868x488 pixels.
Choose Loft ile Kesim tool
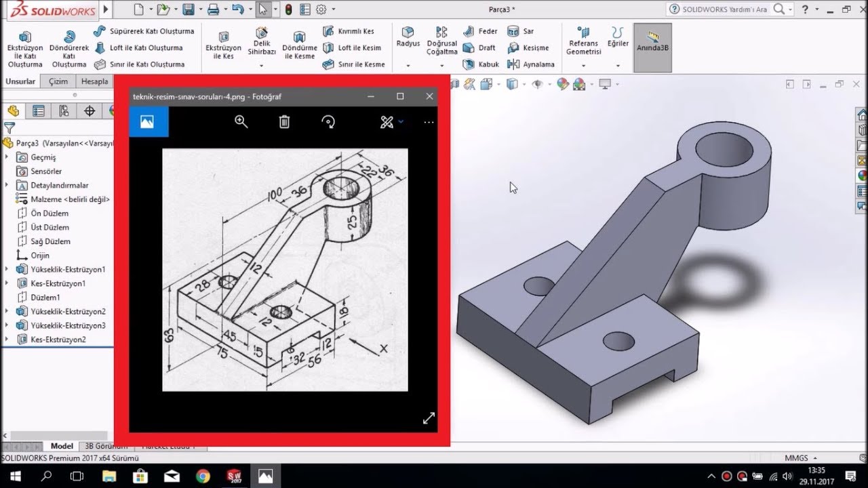click(x=351, y=48)
